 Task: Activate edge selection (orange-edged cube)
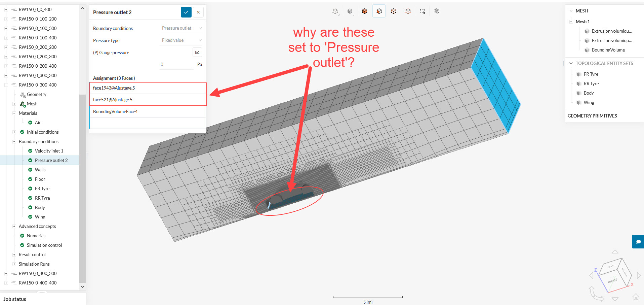click(x=394, y=11)
